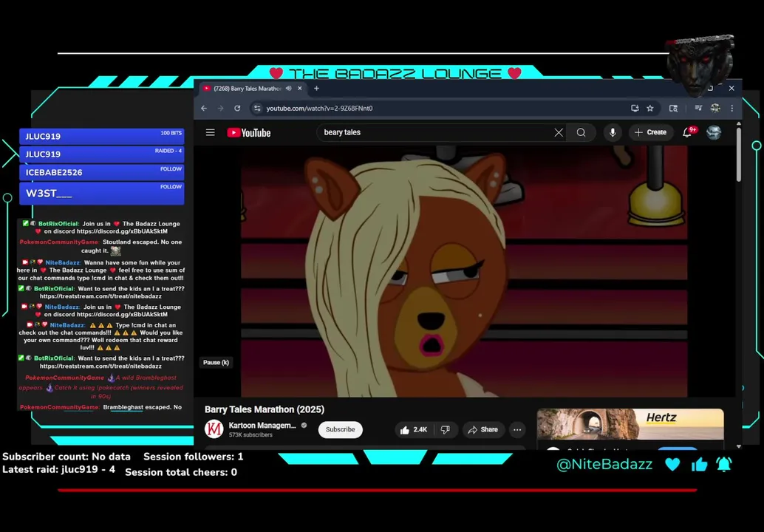
Task: Close the Barry Tales Marathon tab
Action: coord(300,88)
